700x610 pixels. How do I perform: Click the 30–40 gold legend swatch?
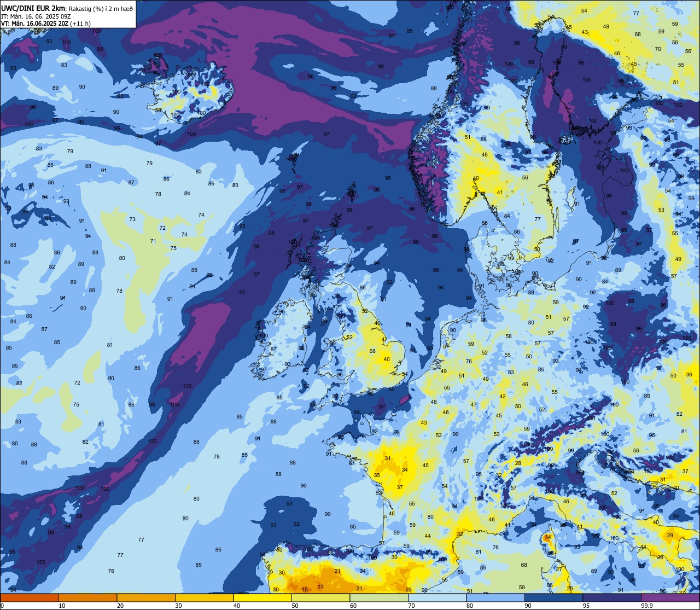click(x=204, y=597)
